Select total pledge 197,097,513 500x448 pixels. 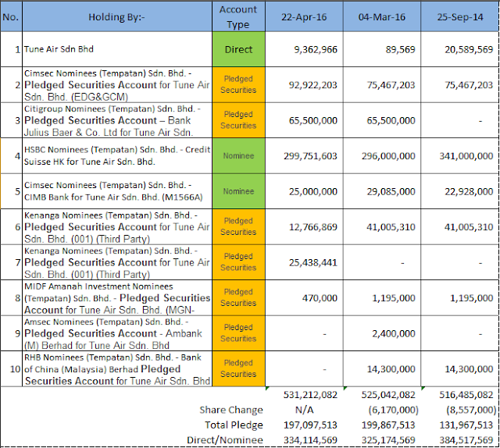pyautogui.click(x=310, y=425)
